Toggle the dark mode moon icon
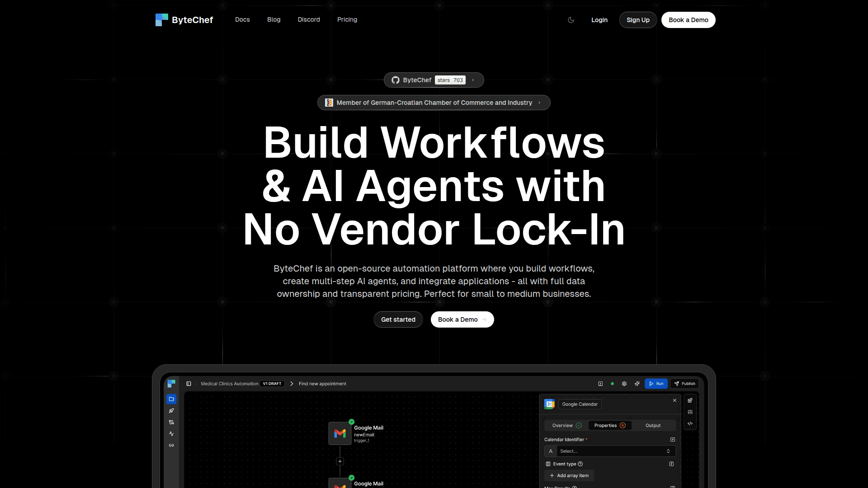Viewport: 868px width, 488px height. (x=571, y=20)
